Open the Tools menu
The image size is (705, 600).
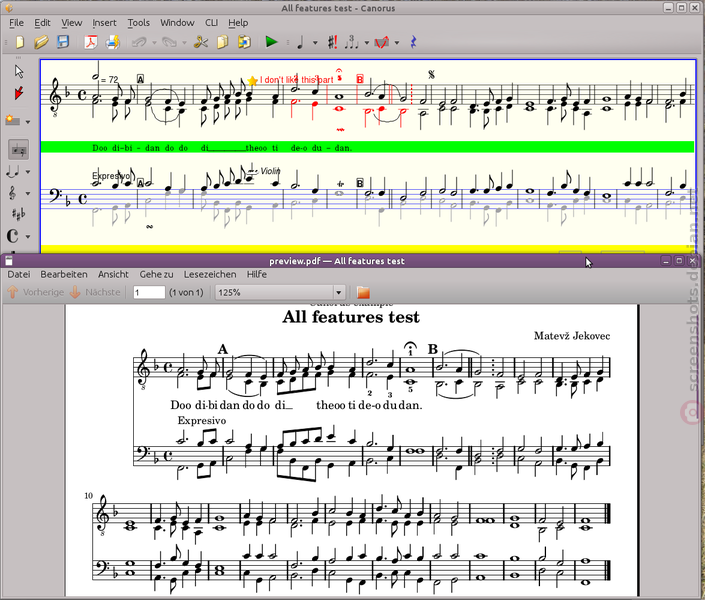pos(138,22)
